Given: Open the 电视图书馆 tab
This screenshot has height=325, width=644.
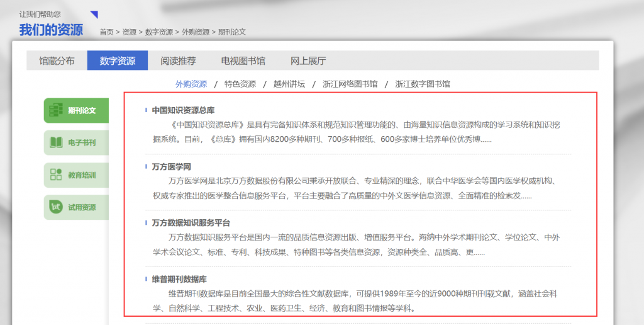Looking at the screenshot, I should (x=243, y=61).
